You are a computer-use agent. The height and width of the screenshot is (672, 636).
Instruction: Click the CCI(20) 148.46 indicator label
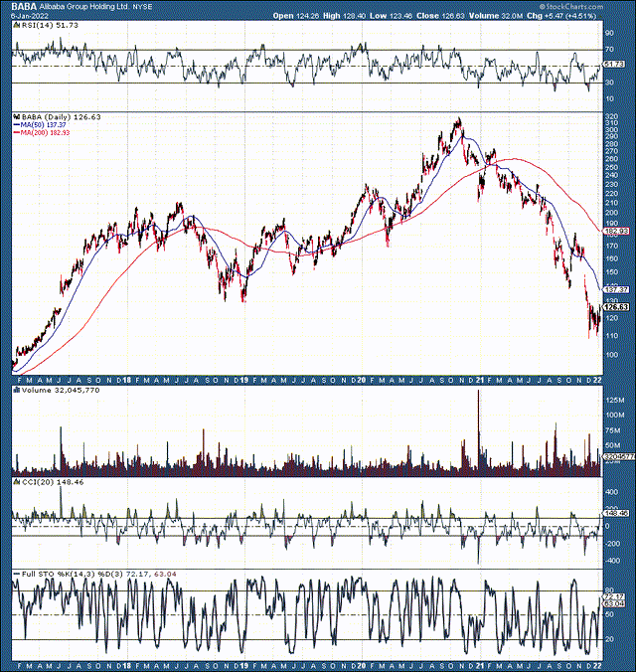click(x=53, y=482)
